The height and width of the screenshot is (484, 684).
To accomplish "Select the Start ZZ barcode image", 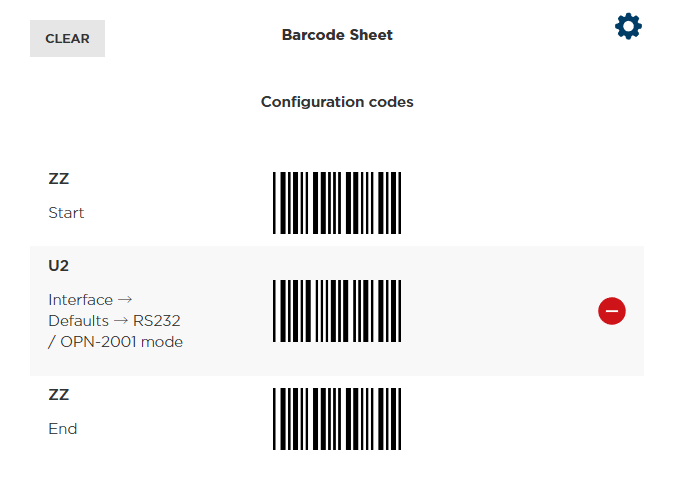I will (337, 203).
